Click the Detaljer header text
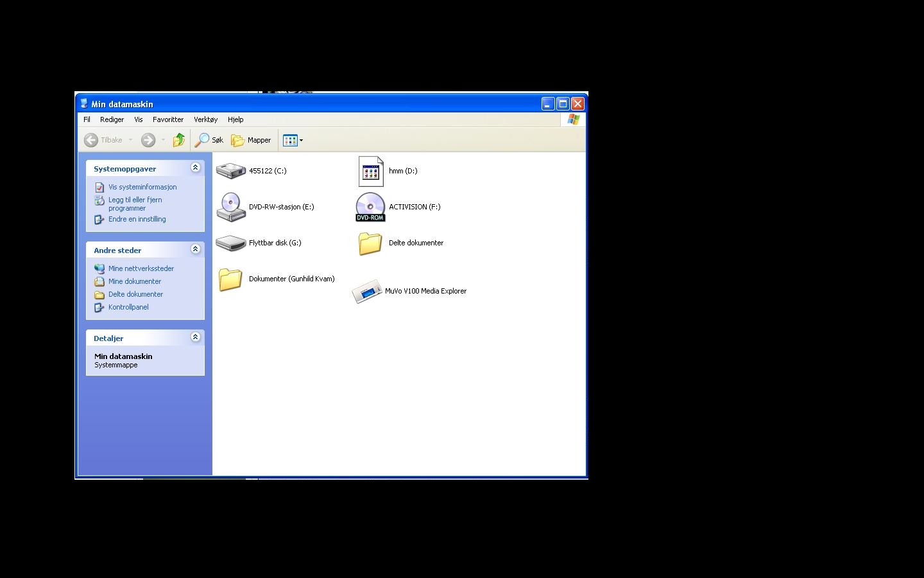The height and width of the screenshot is (578, 924). tap(108, 338)
